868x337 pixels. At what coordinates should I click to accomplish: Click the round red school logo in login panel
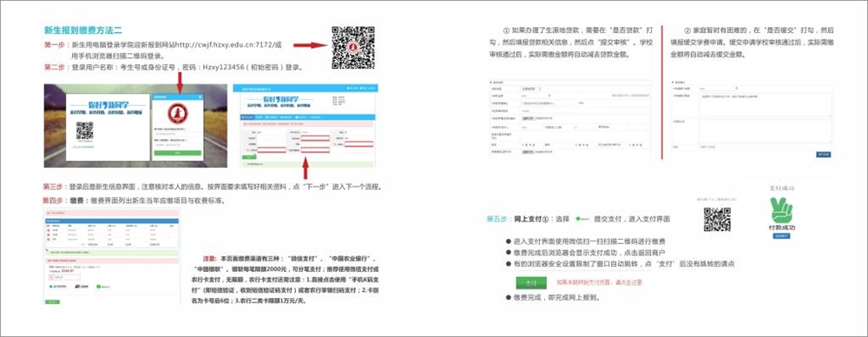coord(178,113)
